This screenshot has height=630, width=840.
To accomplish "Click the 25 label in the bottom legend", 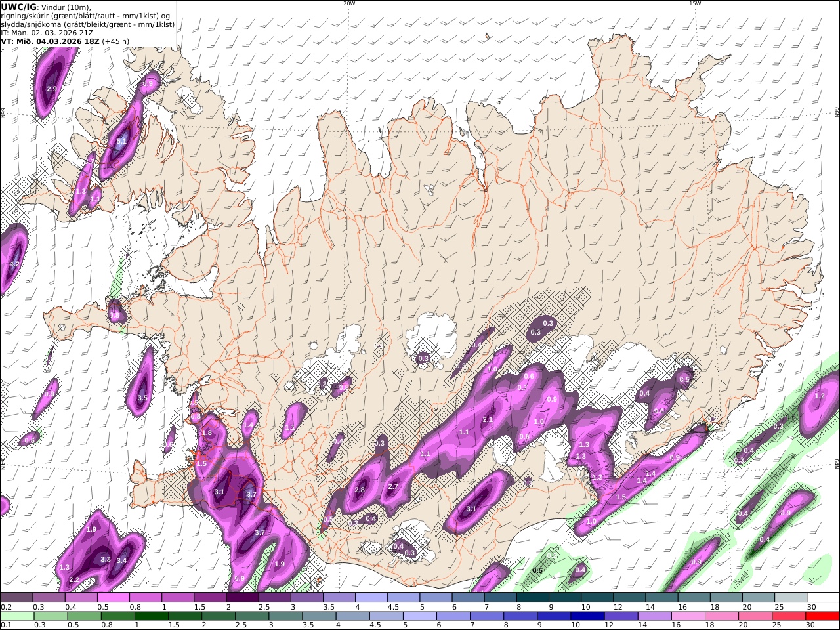I will [778, 625].
